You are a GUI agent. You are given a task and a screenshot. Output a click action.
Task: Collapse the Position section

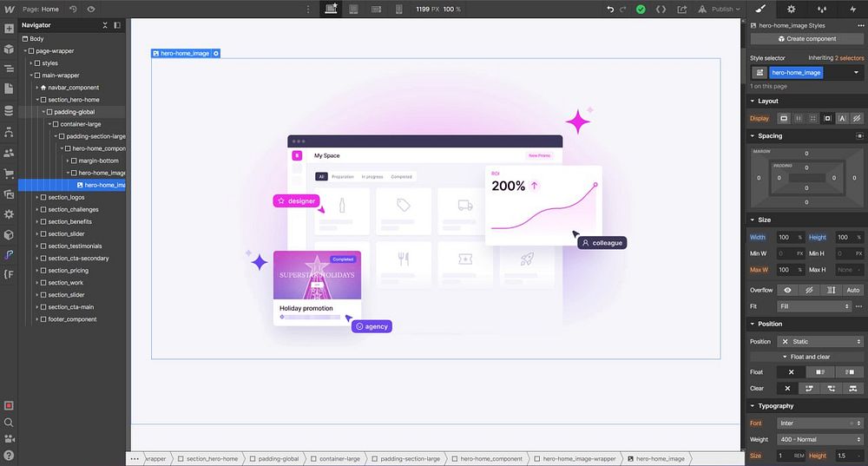(x=753, y=324)
